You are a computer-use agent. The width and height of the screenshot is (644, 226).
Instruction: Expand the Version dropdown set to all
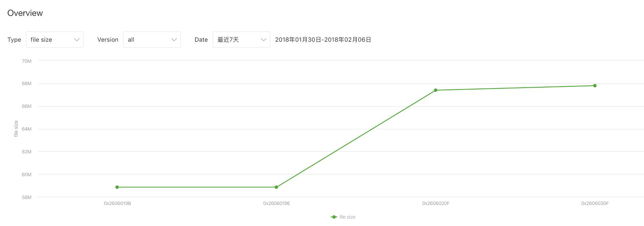coord(152,40)
